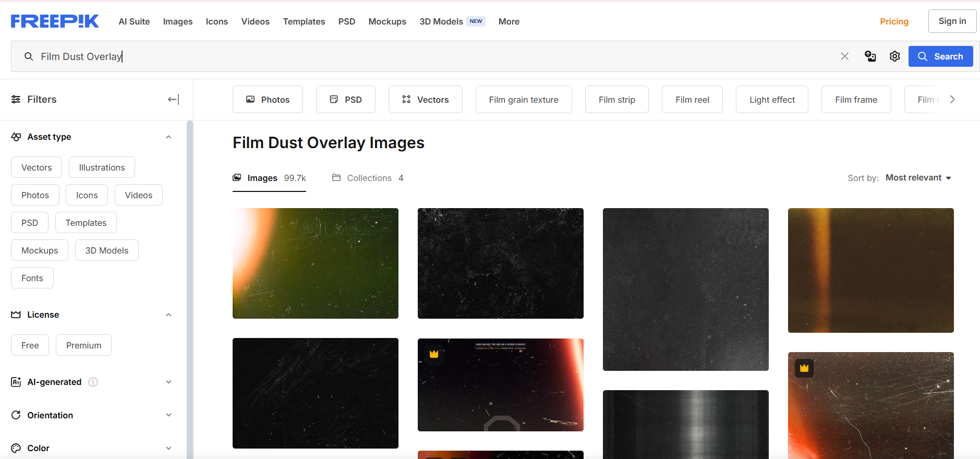Select the Film strip suggestion
980x459 pixels.
tap(617, 100)
